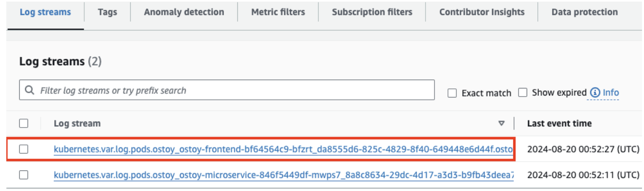Select the ostoy-microservice log stream checkbox

click(x=24, y=175)
